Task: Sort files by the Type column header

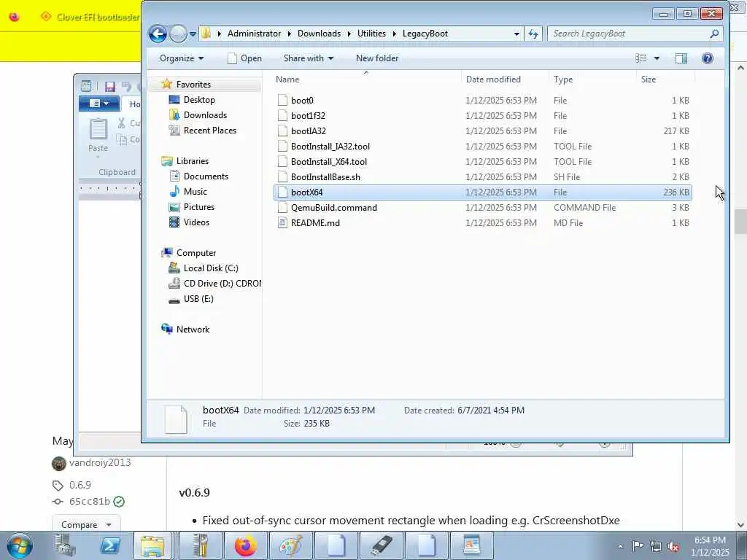Action: point(592,79)
